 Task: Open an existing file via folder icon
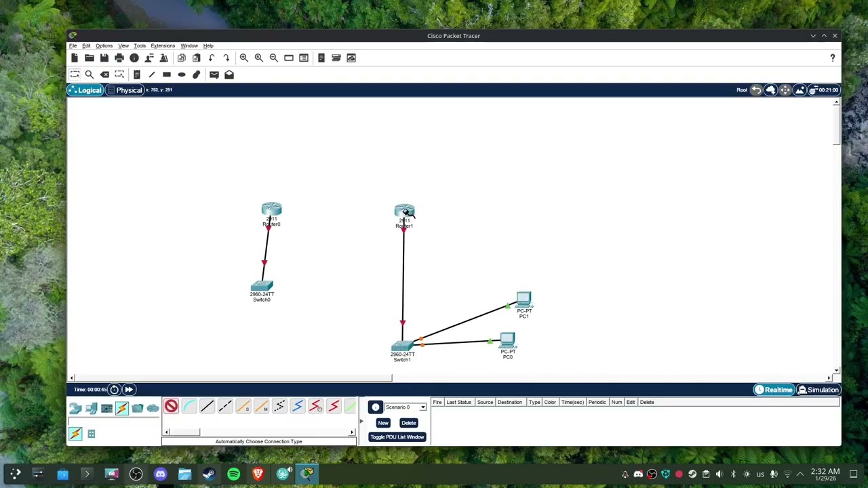pyautogui.click(x=90, y=58)
